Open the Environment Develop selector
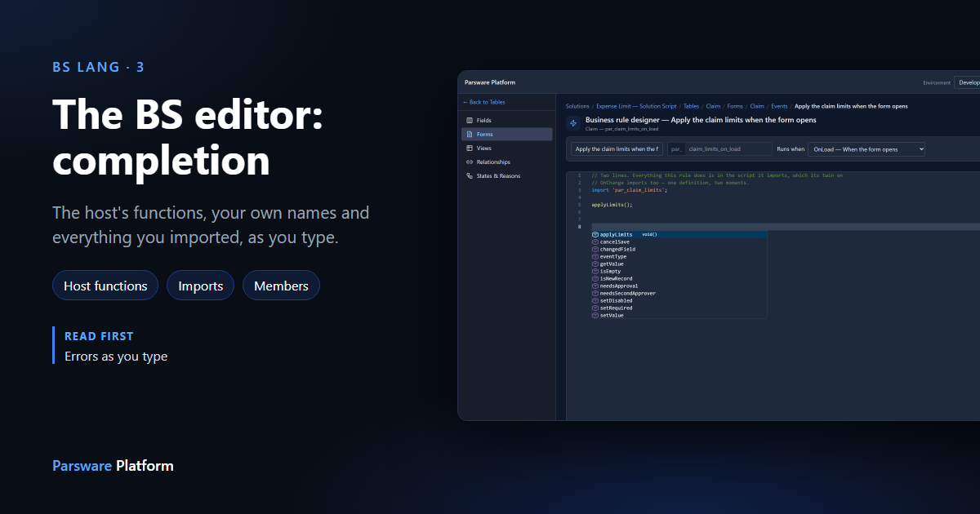 pyautogui.click(x=967, y=82)
